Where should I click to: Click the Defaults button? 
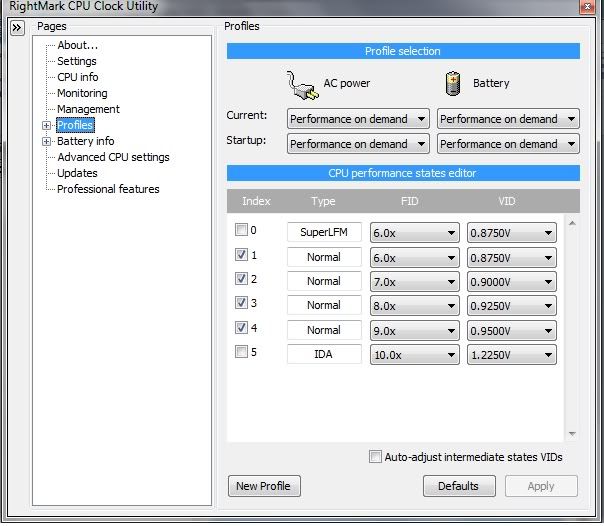coord(459,486)
